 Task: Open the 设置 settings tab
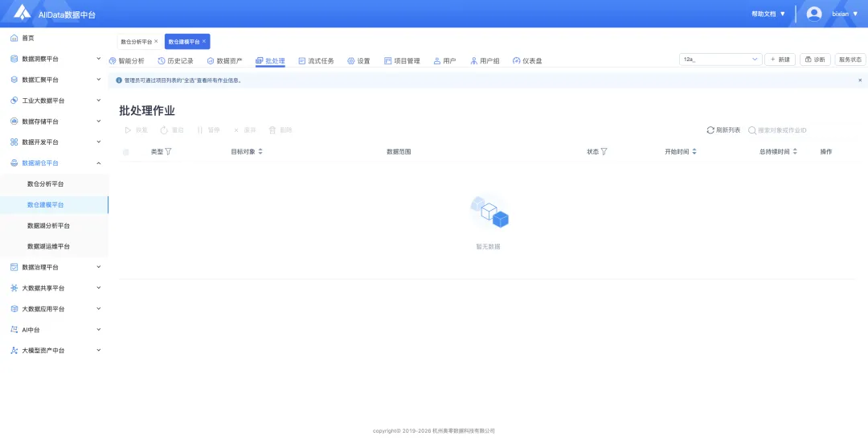tap(358, 61)
